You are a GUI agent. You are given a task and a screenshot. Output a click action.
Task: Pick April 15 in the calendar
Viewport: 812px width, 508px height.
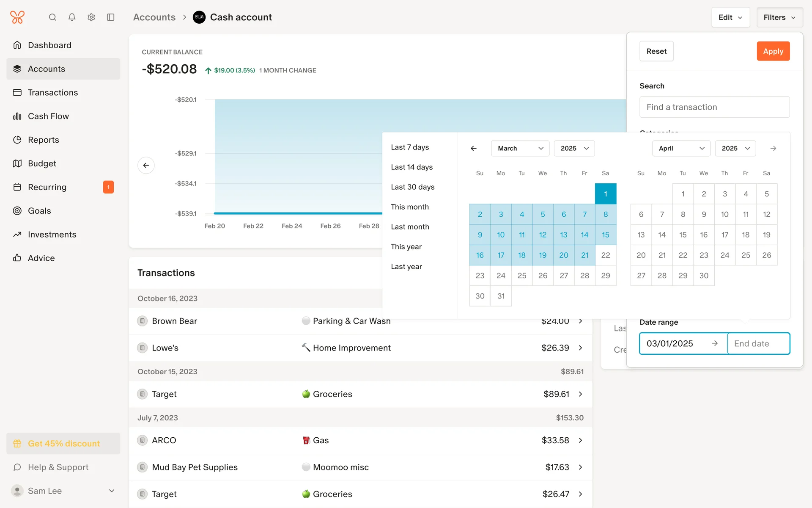pyautogui.click(x=683, y=235)
